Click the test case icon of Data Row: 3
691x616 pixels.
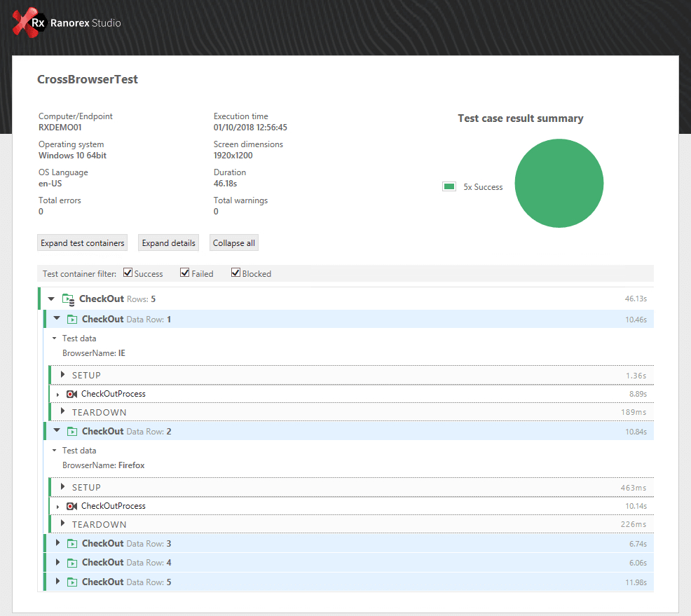71,544
